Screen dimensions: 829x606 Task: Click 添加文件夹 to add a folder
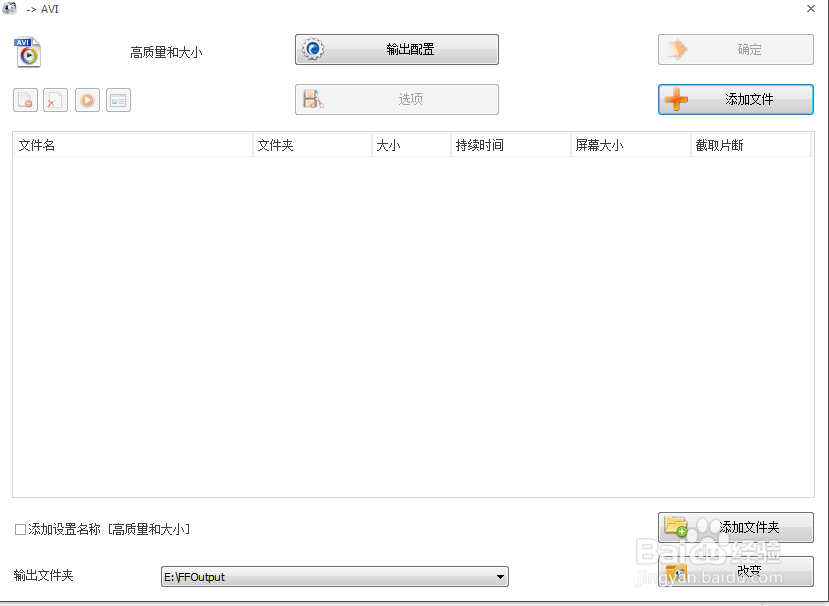(x=735, y=527)
